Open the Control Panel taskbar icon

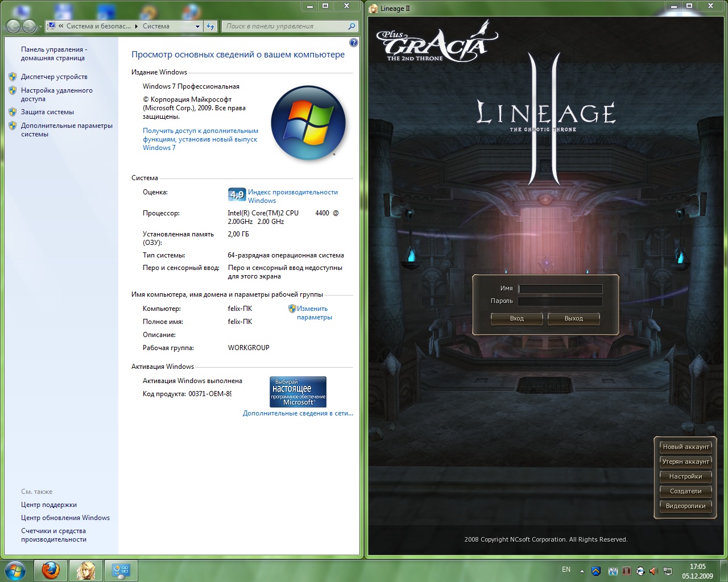(121, 570)
